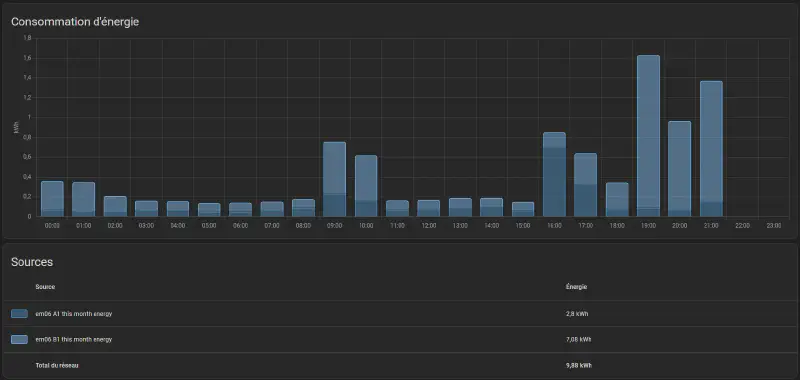Click the em06 B1 color swatch
Viewport: 800px width, 380px height.
19,339
